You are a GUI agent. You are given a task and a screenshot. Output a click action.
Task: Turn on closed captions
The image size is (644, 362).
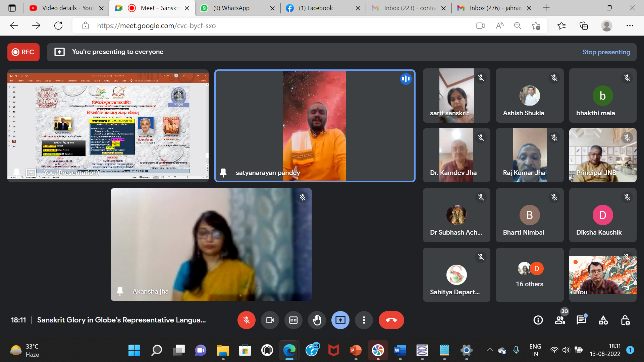coord(293,320)
